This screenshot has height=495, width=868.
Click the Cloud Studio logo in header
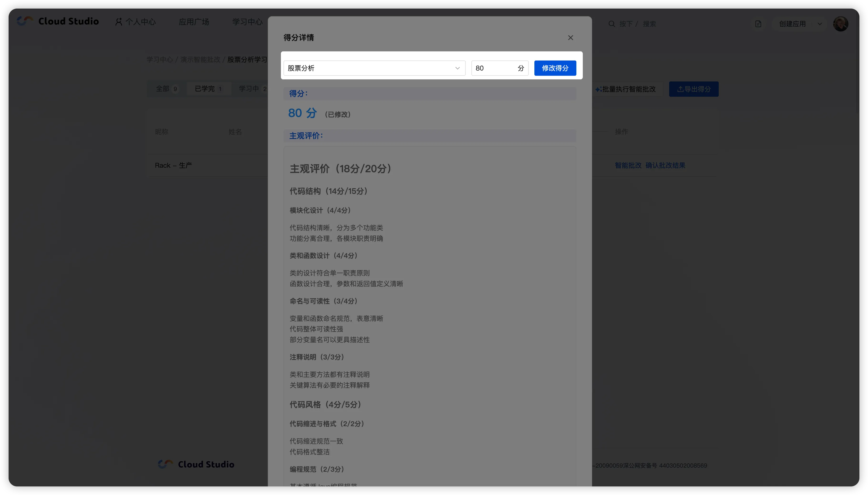click(58, 21)
